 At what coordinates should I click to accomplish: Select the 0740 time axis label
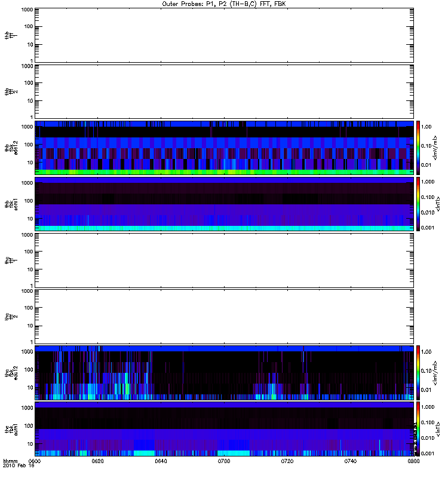pyautogui.click(x=350, y=461)
